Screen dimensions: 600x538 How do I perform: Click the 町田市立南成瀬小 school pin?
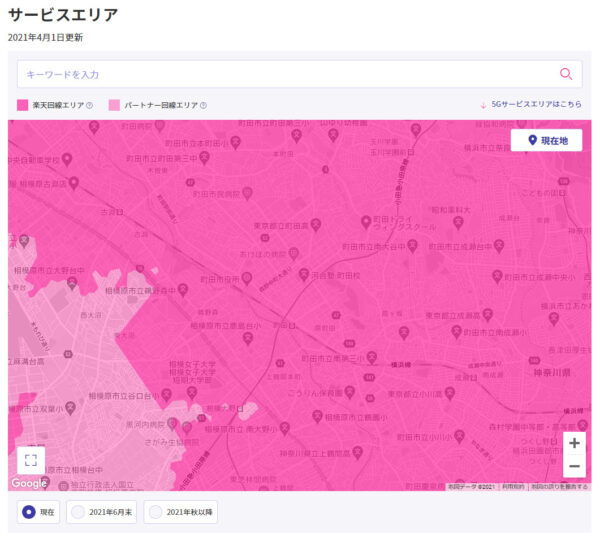[456, 332]
